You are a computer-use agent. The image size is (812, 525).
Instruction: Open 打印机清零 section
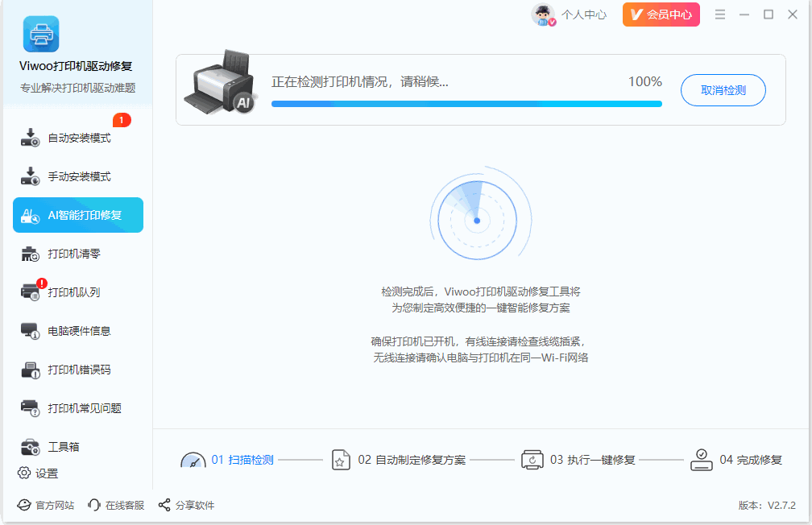tap(77, 254)
